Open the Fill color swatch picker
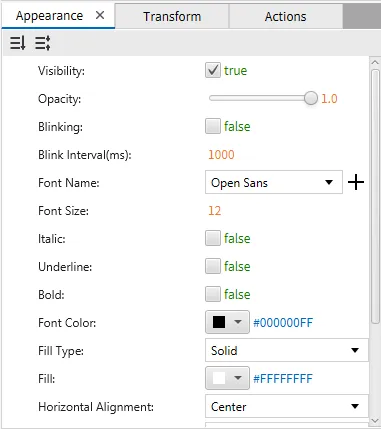The width and height of the screenshot is (381, 429). pos(227,378)
